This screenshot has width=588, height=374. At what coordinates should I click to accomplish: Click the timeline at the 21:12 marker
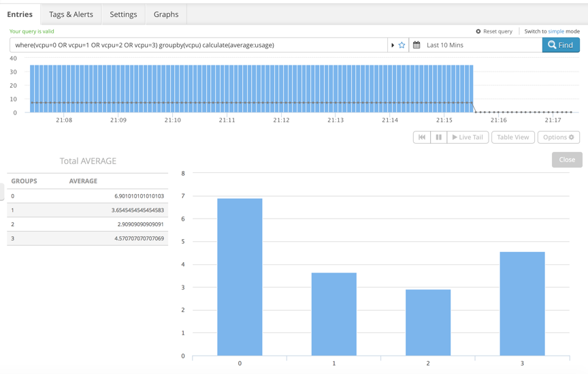point(281,89)
